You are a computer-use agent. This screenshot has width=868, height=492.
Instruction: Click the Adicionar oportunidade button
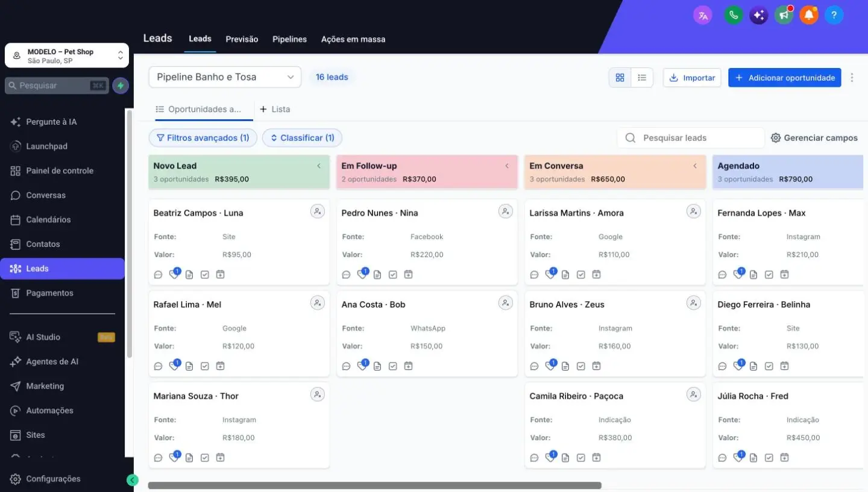point(784,78)
